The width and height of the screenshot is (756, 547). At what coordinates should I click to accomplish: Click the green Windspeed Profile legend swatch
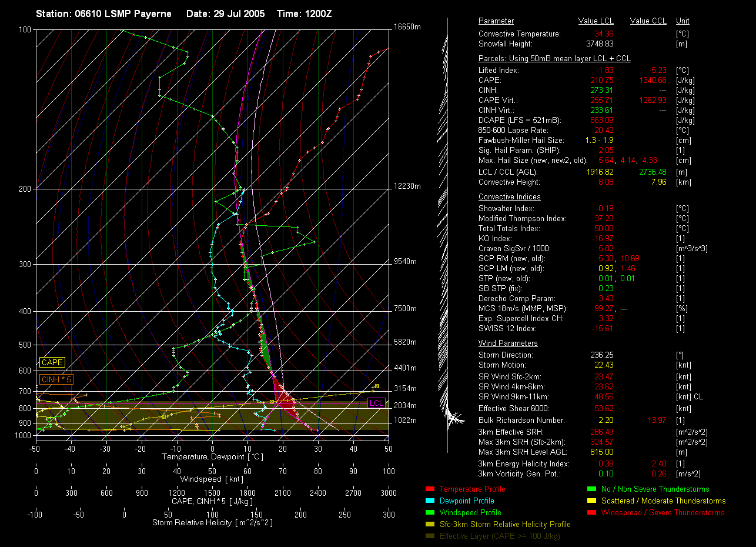point(429,513)
